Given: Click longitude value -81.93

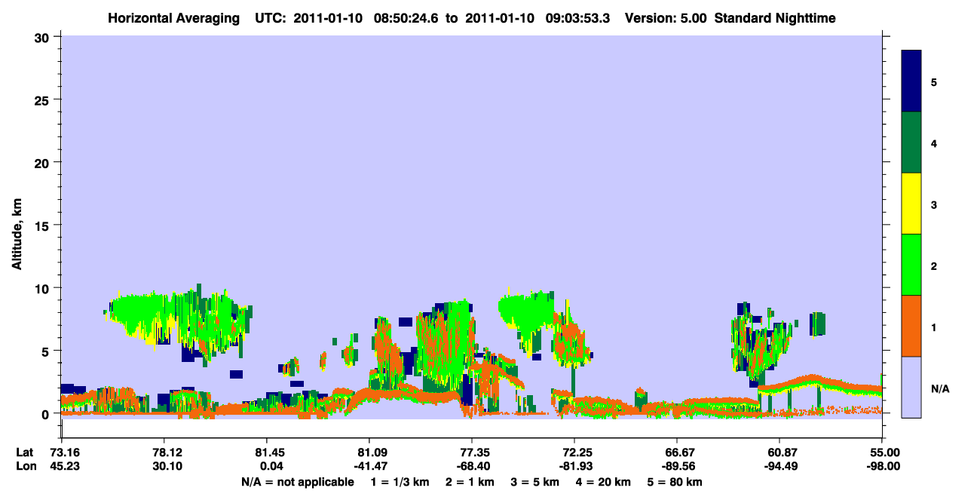Looking at the screenshot, I should click(x=574, y=466).
